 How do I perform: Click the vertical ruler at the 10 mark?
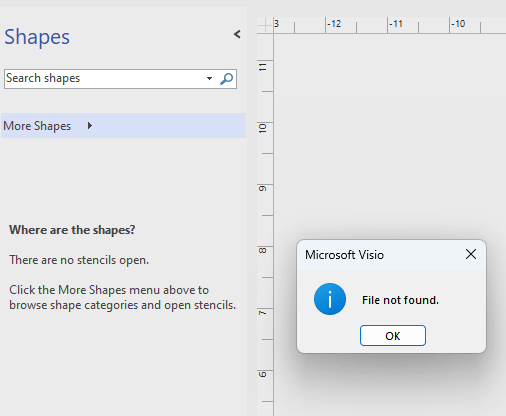coord(263,128)
